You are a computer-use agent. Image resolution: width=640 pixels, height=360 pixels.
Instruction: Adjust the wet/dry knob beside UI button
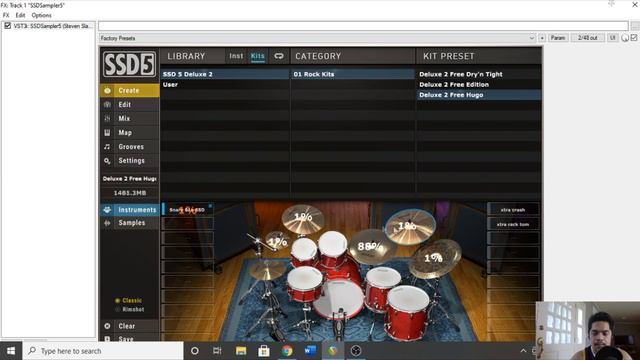pos(625,38)
